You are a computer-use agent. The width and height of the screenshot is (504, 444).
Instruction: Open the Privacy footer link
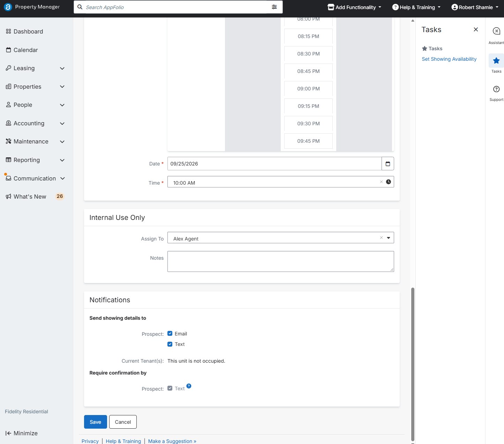pyautogui.click(x=90, y=441)
